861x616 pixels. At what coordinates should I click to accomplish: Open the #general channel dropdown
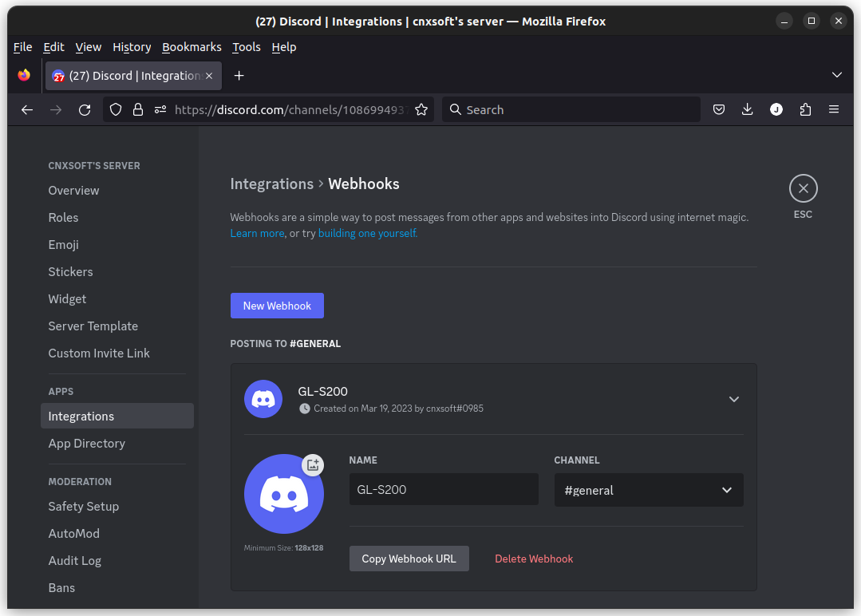(649, 490)
